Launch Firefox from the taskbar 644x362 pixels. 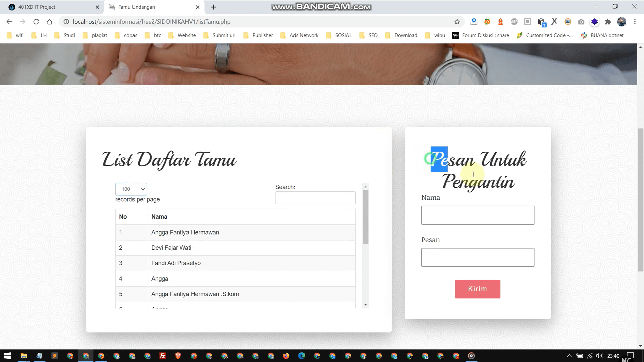coord(286,356)
